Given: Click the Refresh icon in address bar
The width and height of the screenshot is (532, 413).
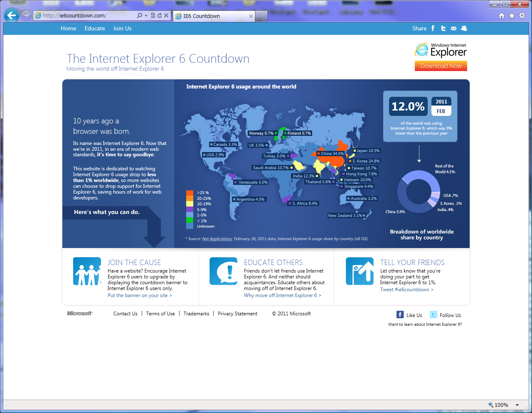Looking at the screenshot, I should 159,15.
